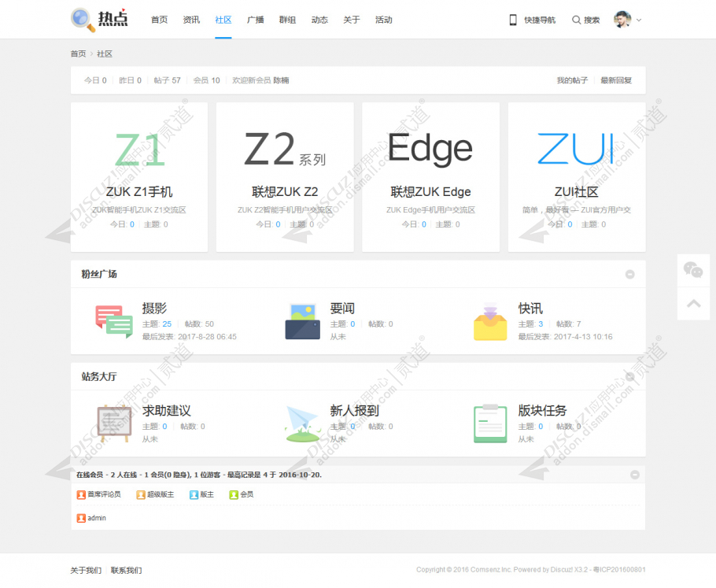Click the Z2 系列 forum logo
716x588 pixels.
285,149
